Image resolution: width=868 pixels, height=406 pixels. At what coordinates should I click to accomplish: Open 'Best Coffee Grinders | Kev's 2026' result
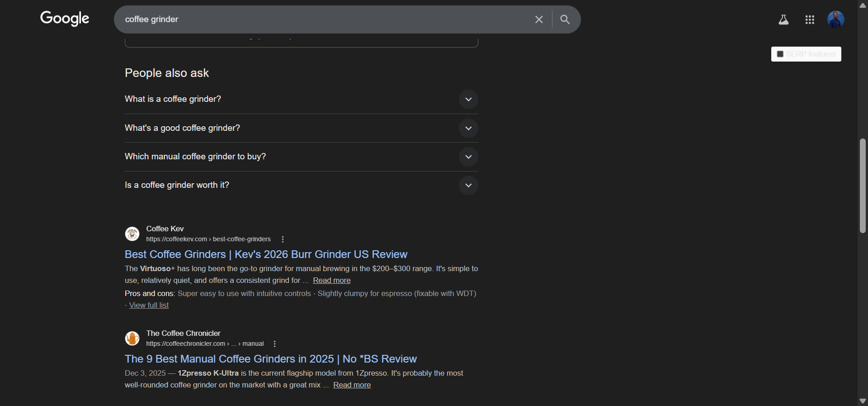coord(266,254)
